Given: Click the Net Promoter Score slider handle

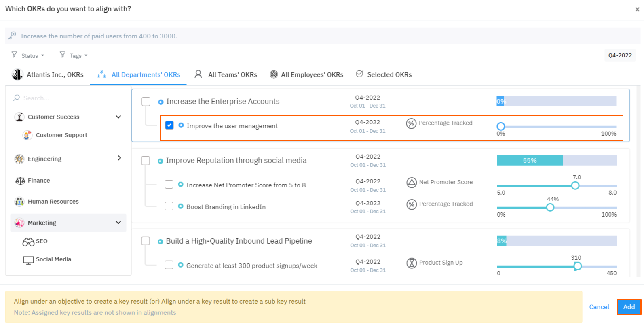Looking at the screenshot, I should 575,185.
